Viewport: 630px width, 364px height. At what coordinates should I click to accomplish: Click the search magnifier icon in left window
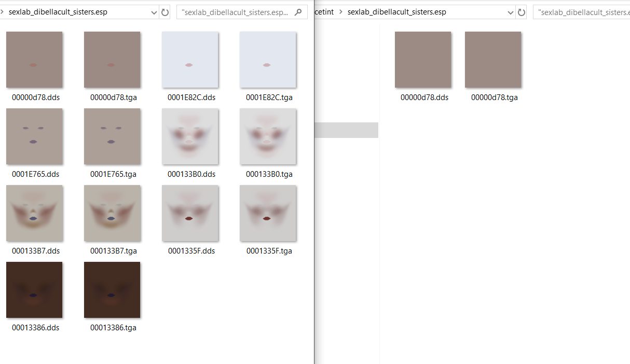[298, 12]
